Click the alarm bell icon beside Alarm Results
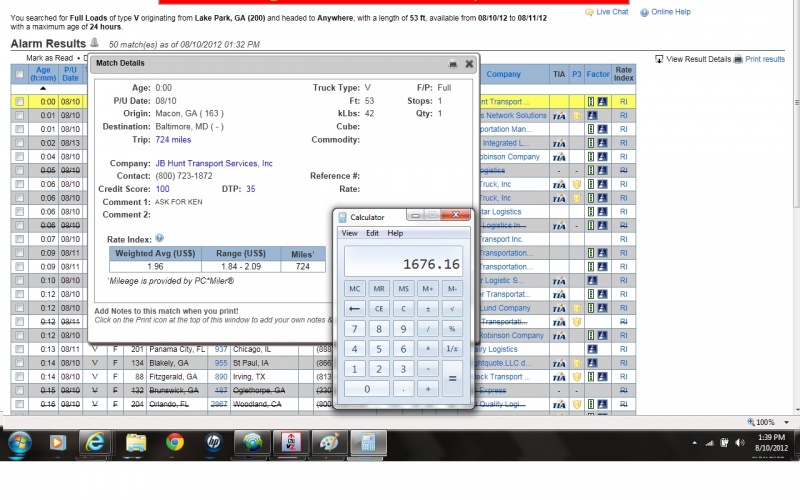Viewport: 800px width, 500px height. point(94,43)
